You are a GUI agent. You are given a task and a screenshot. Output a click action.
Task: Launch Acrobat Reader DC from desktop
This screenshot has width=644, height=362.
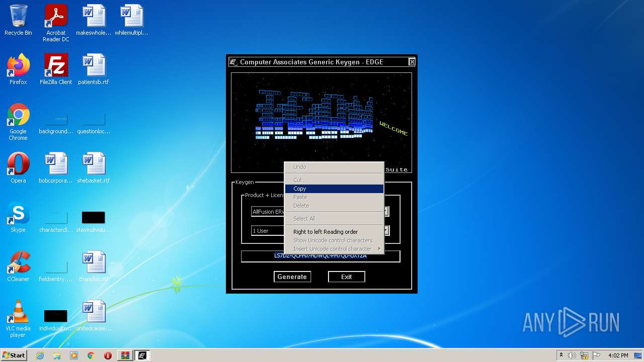56,23
